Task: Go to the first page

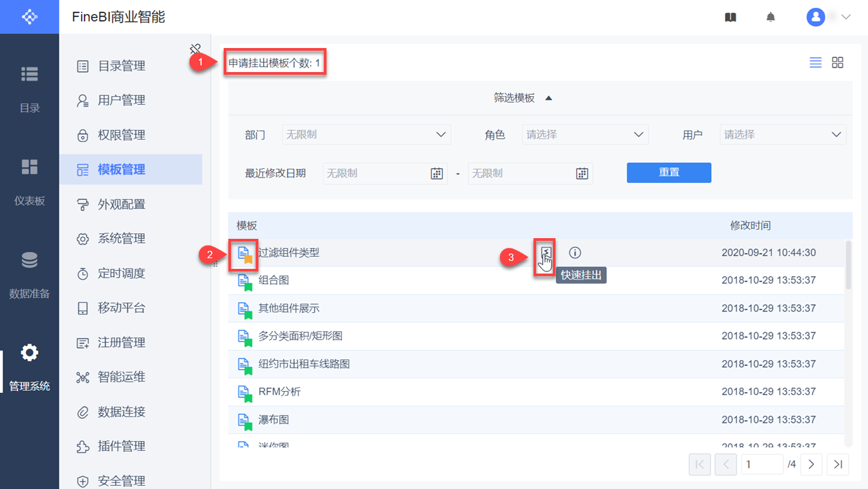Action: click(x=700, y=464)
